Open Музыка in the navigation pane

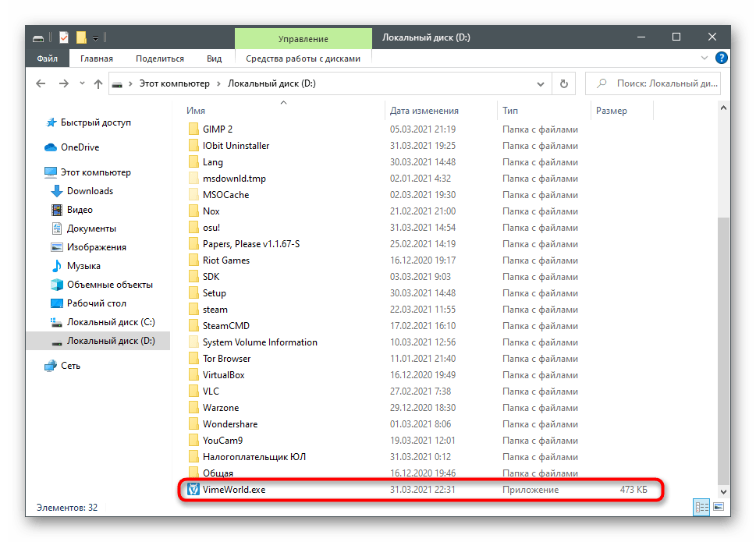tap(83, 266)
